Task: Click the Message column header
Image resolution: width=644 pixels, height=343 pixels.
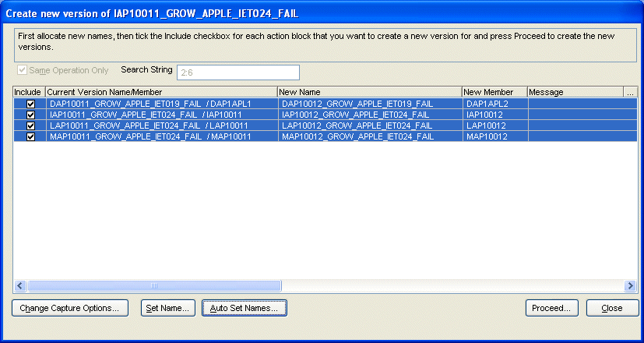Action: (575, 92)
